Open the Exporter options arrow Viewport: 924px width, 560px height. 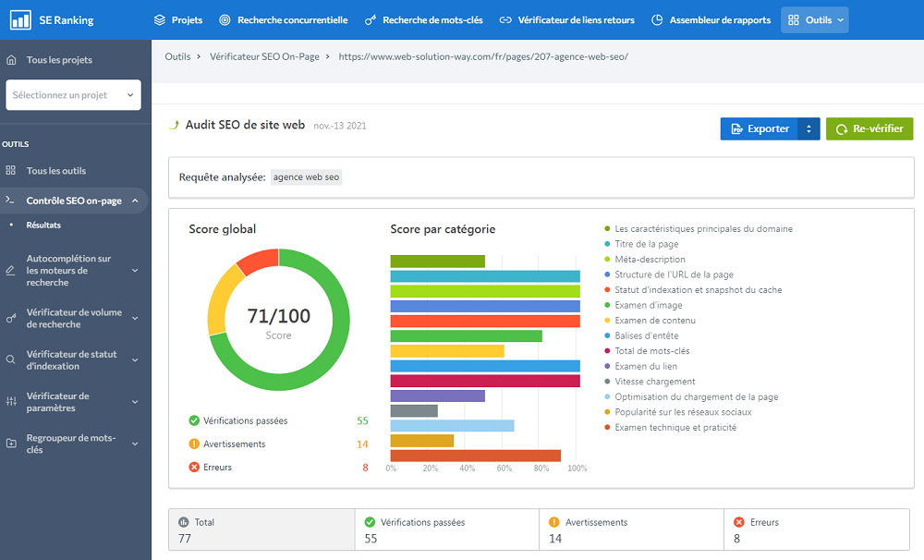click(x=808, y=129)
